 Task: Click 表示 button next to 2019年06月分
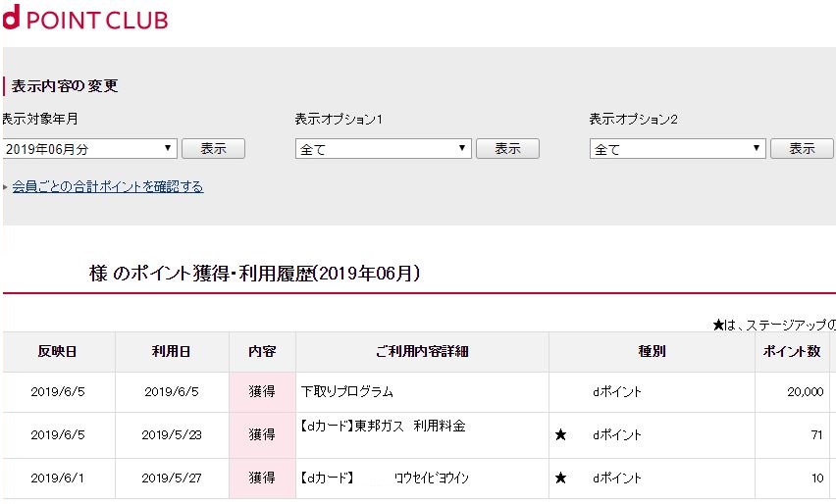coord(213,149)
